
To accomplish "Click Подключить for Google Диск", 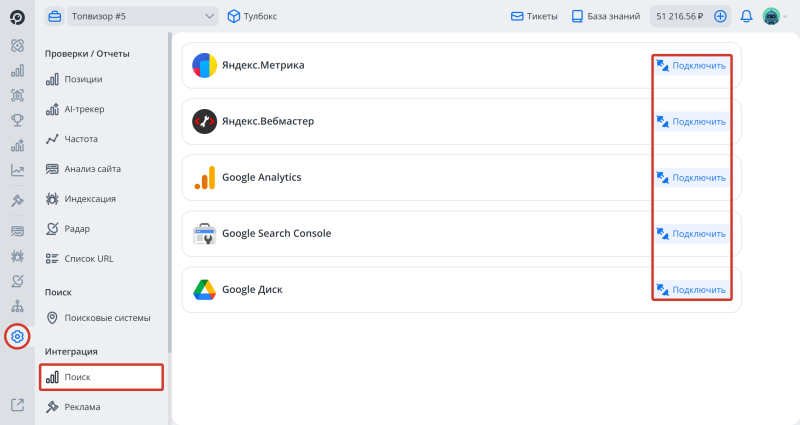I will 691,290.
